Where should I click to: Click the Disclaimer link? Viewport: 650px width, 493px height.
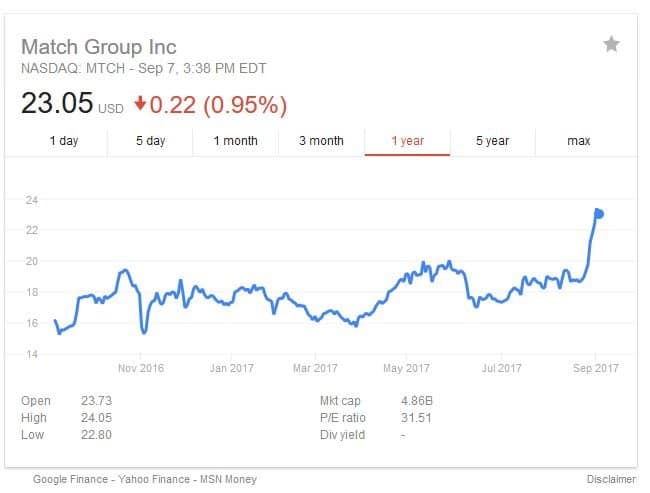tap(611, 479)
